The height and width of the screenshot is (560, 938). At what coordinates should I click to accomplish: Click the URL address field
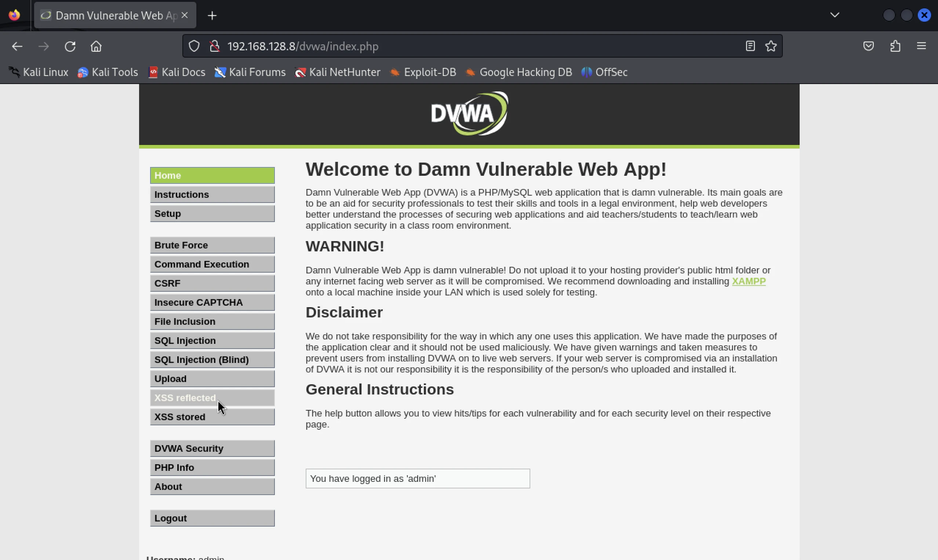(483, 46)
